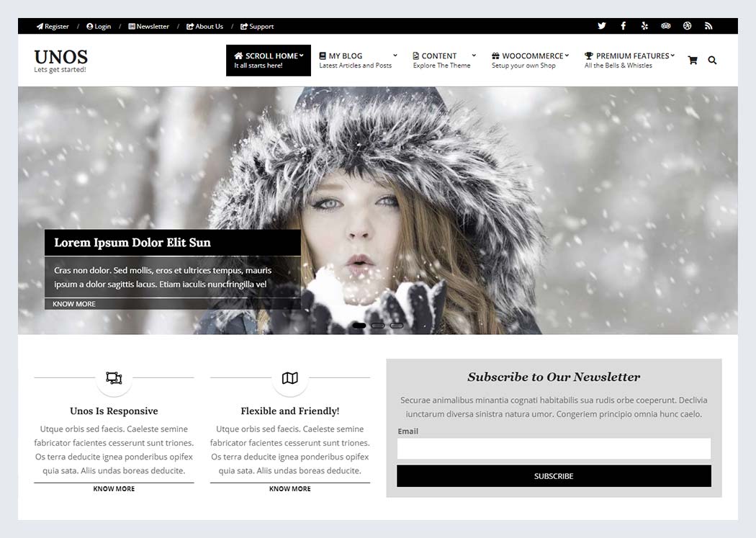Screen dimensions: 756x538
Task: Open the RSS feed icon
Action: pyautogui.click(x=708, y=26)
